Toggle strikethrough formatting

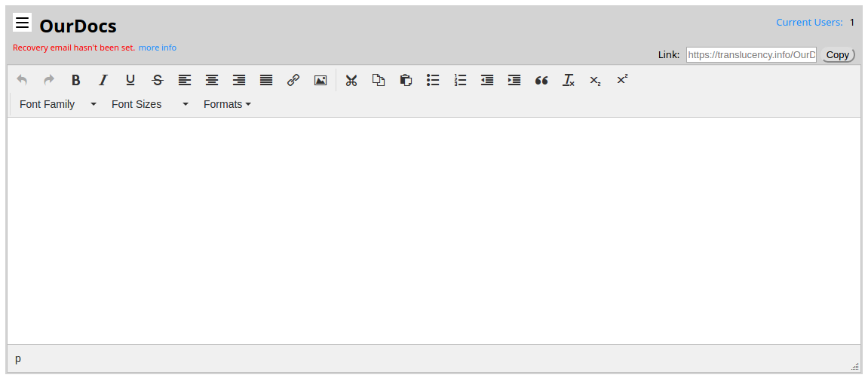(158, 80)
